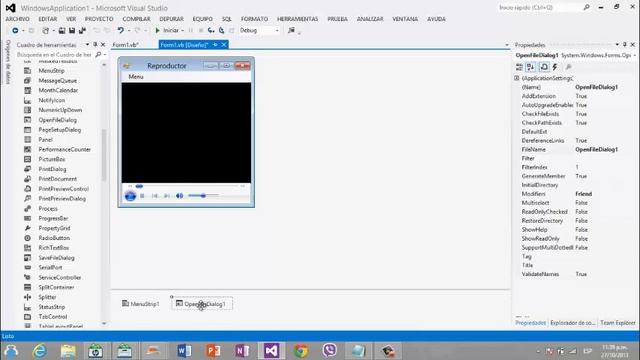Select MenuStrip1 in the component tray
Viewport: 640px width, 360px height.
(x=141, y=304)
